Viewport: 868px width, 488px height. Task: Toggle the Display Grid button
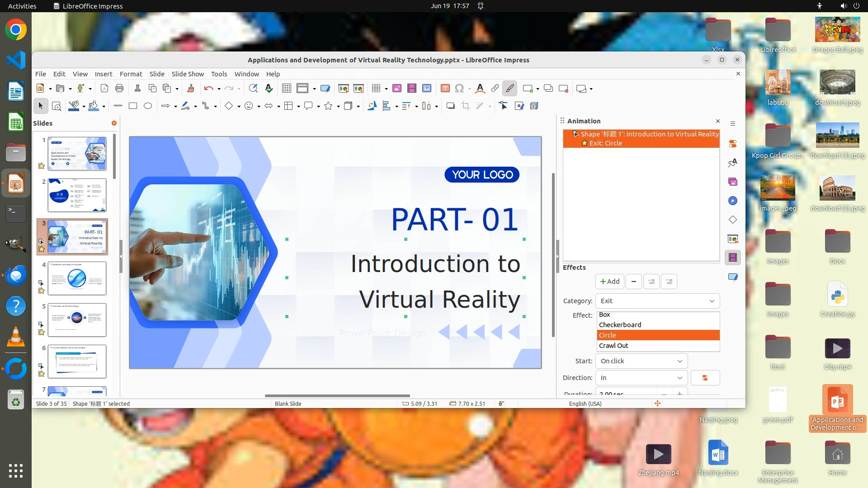point(286,89)
